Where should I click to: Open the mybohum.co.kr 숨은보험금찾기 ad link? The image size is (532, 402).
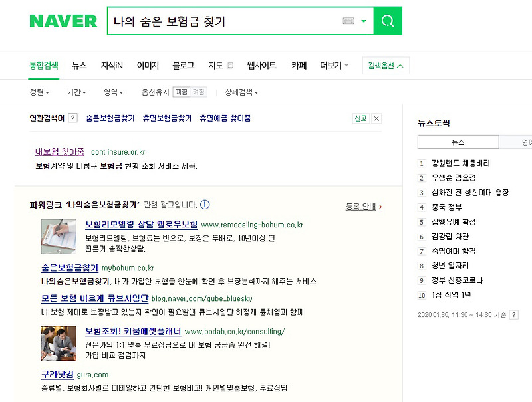70,268
